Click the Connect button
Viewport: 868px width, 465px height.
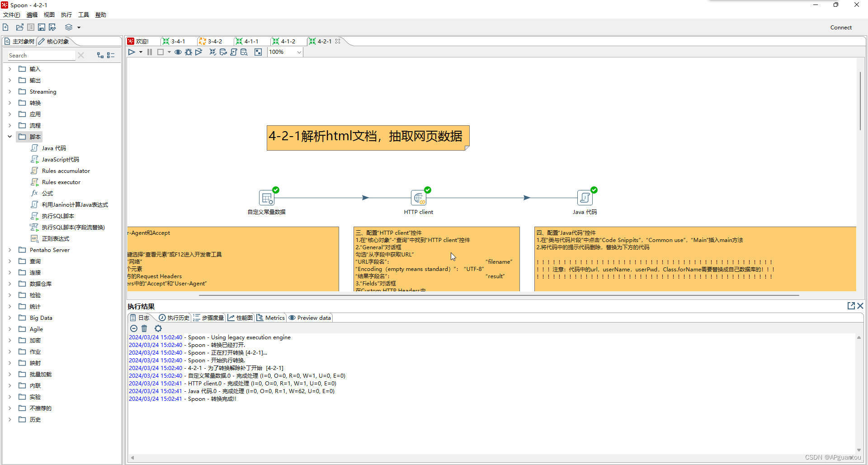tap(841, 27)
